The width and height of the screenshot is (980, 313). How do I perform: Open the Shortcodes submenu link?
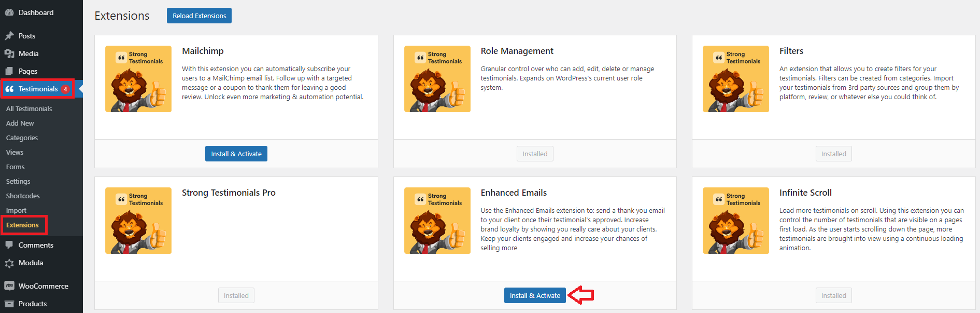click(23, 196)
